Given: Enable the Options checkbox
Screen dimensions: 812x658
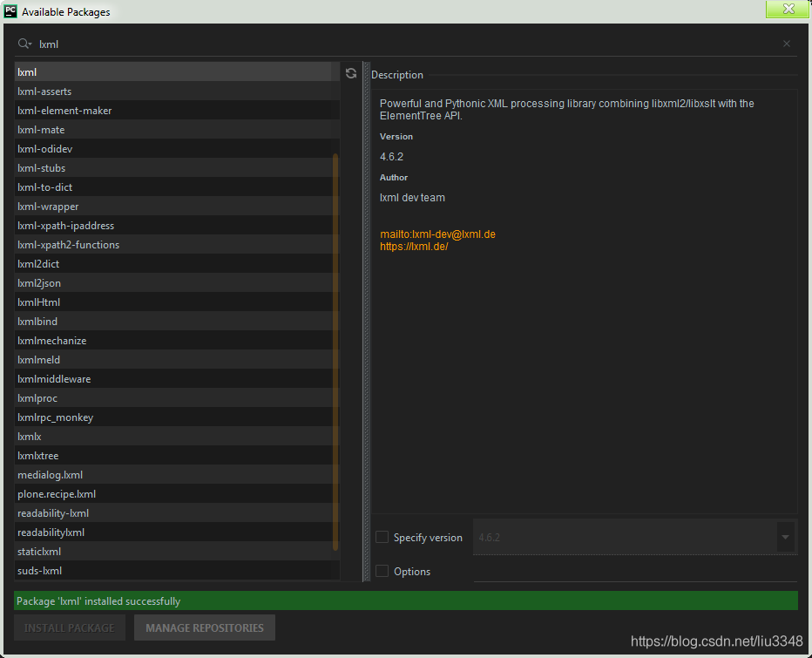Looking at the screenshot, I should point(382,571).
